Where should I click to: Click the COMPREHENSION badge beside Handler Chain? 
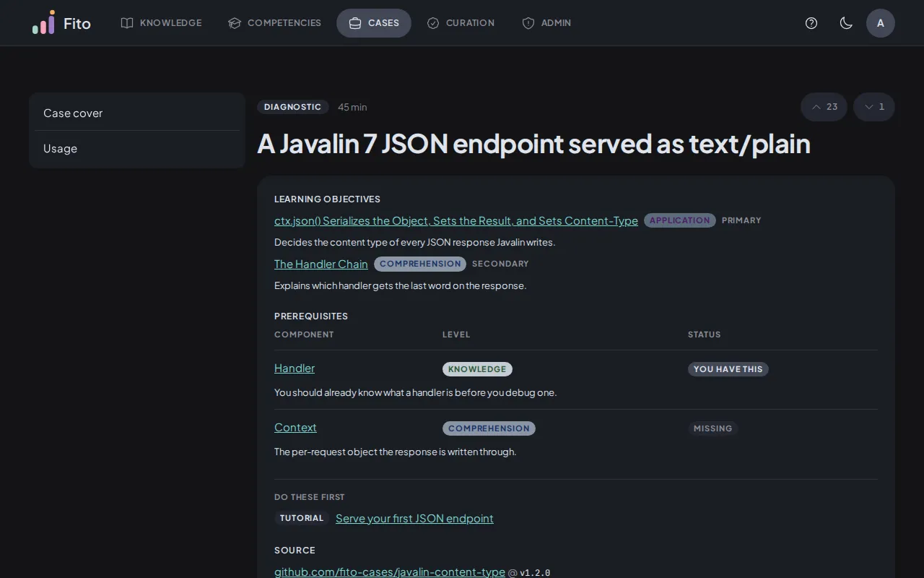click(420, 264)
